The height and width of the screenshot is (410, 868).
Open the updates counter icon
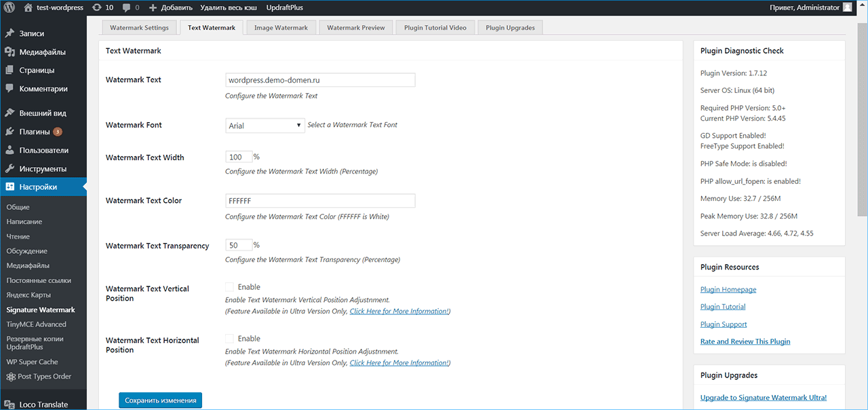97,7
